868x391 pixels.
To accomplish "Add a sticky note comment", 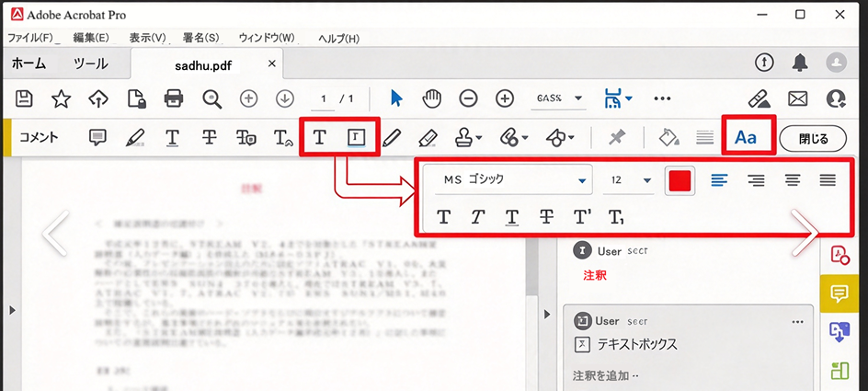I will (98, 137).
